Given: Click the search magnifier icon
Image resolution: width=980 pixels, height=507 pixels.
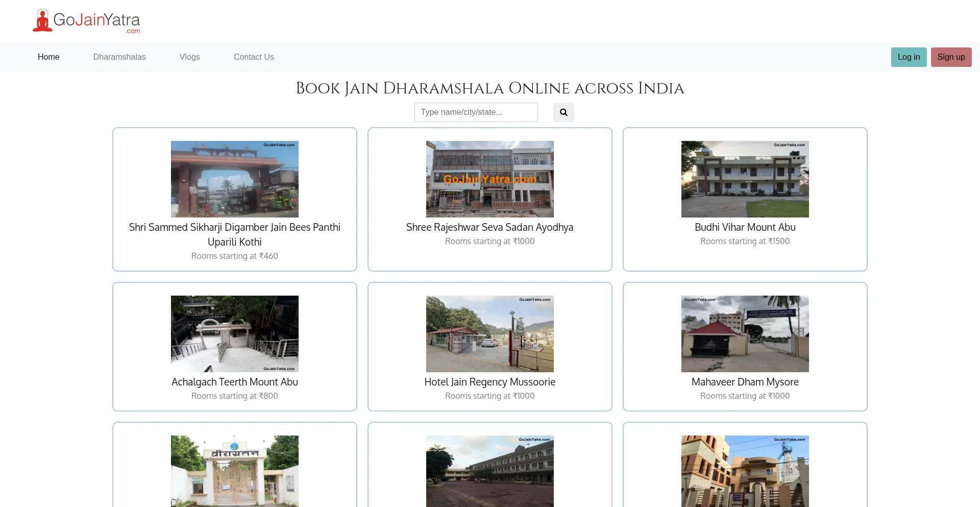Looking at the screenshot, I should point(563,112).
